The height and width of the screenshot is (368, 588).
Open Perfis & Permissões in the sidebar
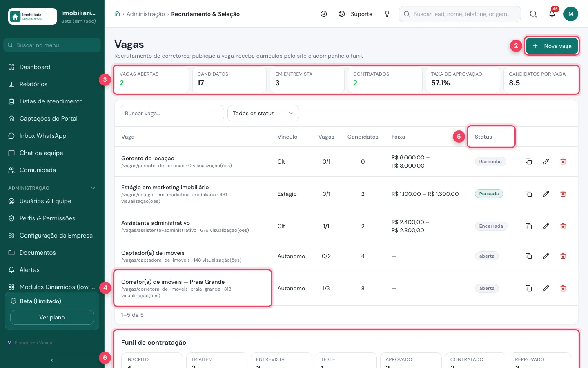(52, 218)
